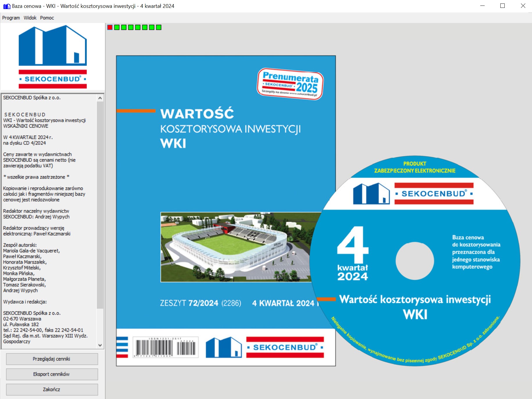The height and width of the screenshot is (399, 532).
Task: Click the Zakończ button
Action: (52, 389)
